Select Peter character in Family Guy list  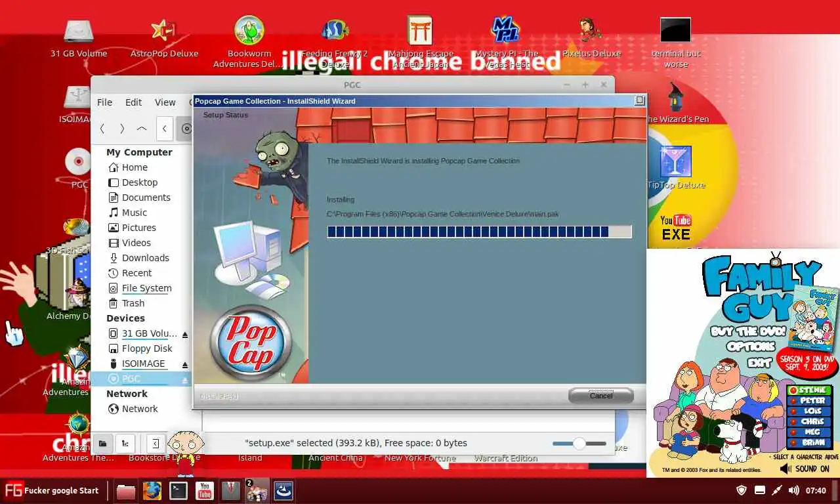(810, 401)
